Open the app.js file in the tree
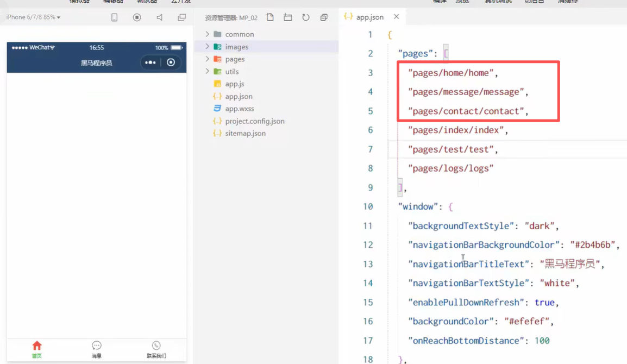The image size is (627, 364). point(234,84)
